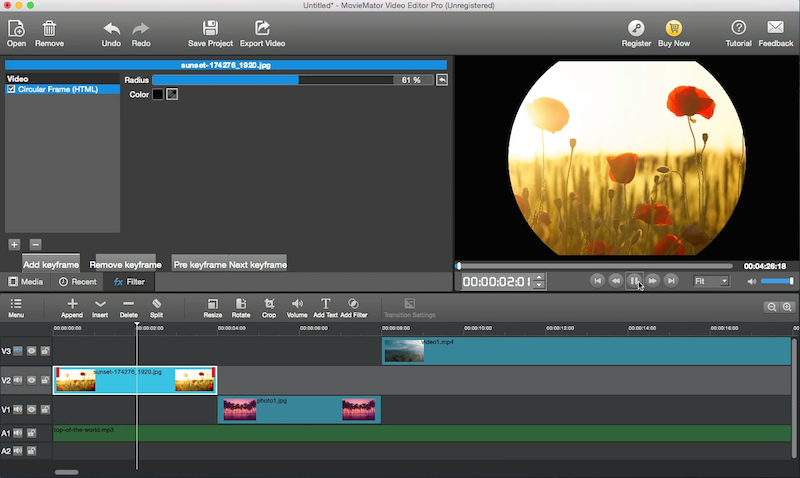Hide the V2 track using eye icon
The image size is (800, 478).
(x=32, y=380)
